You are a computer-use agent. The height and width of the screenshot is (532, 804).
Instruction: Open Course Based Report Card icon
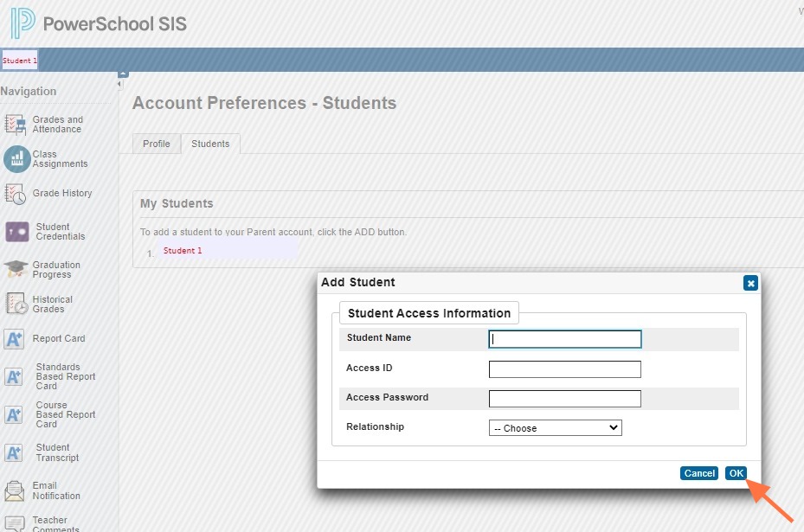click(14, 414)
